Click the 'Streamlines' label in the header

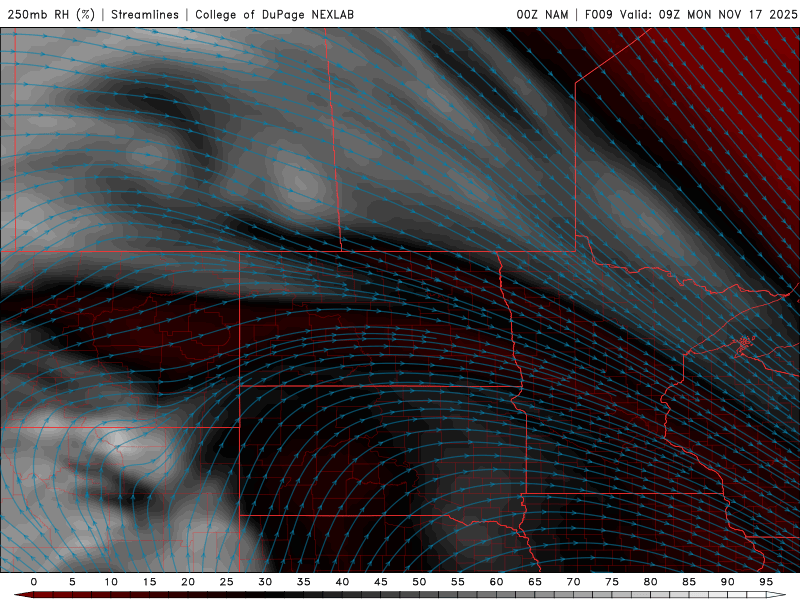[x=145, y=14]
